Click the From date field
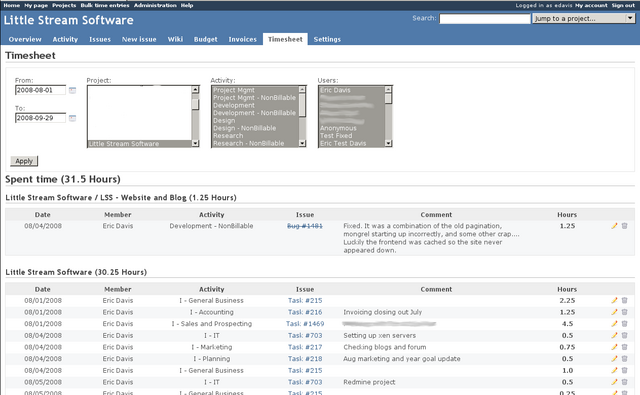The image size is (640, 395). click(40, 90)
